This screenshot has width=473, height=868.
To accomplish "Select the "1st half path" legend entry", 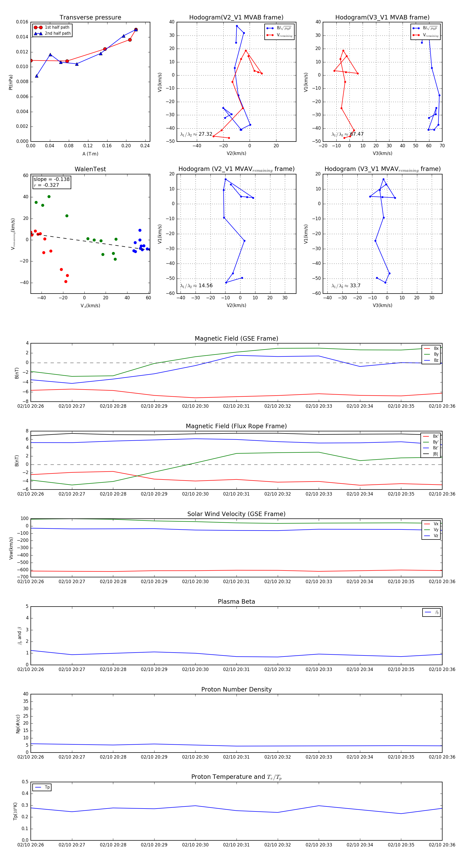I will [52, 27].
